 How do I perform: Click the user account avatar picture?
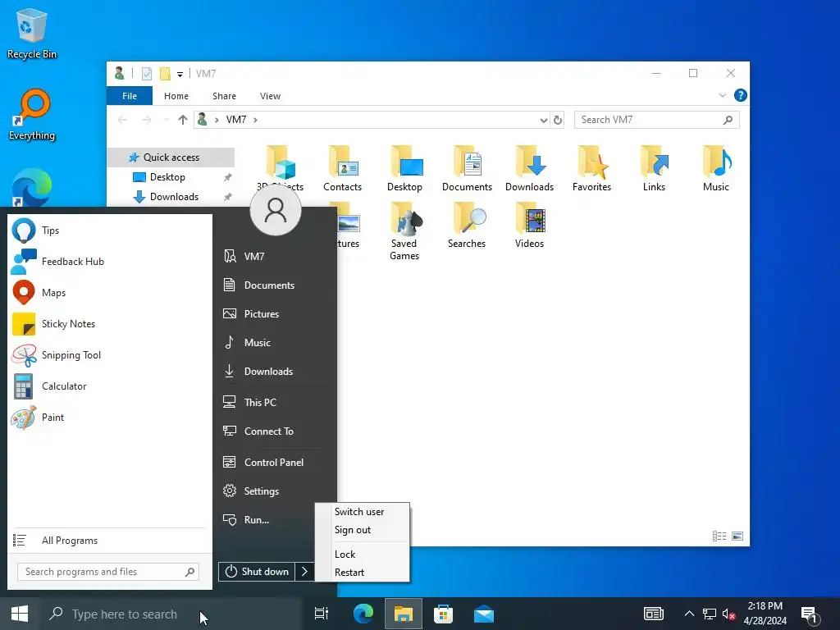tap(276, 210)
